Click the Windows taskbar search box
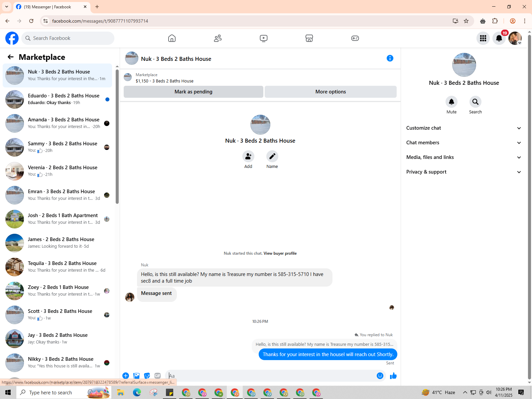The height and width of the screenshot is (399, 532). 64,393
